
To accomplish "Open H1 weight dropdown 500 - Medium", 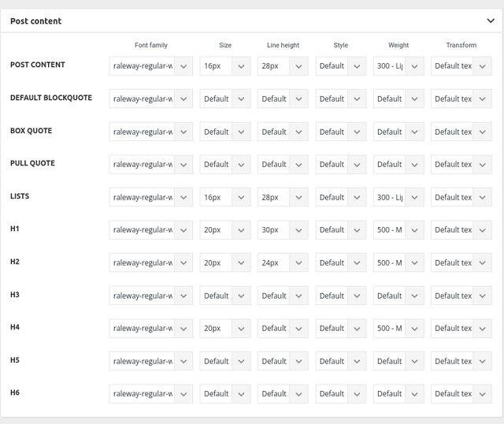I will click(x=398, y=230).
